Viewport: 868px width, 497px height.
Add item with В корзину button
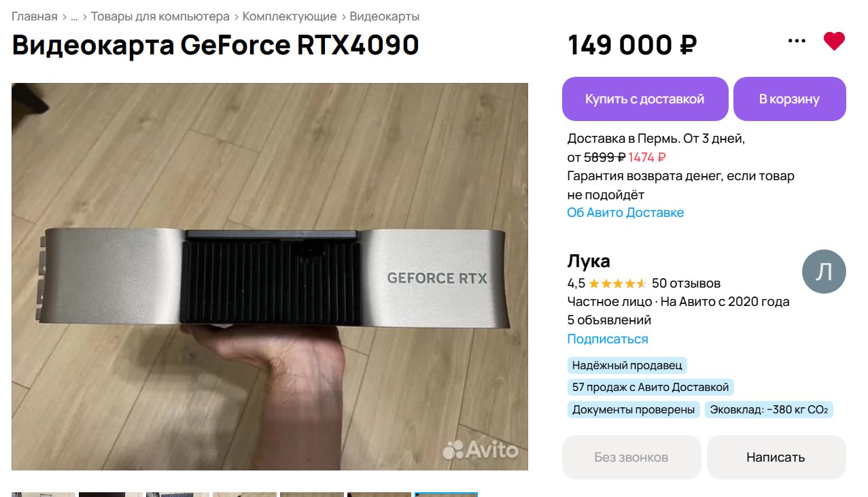click(790, 99)
